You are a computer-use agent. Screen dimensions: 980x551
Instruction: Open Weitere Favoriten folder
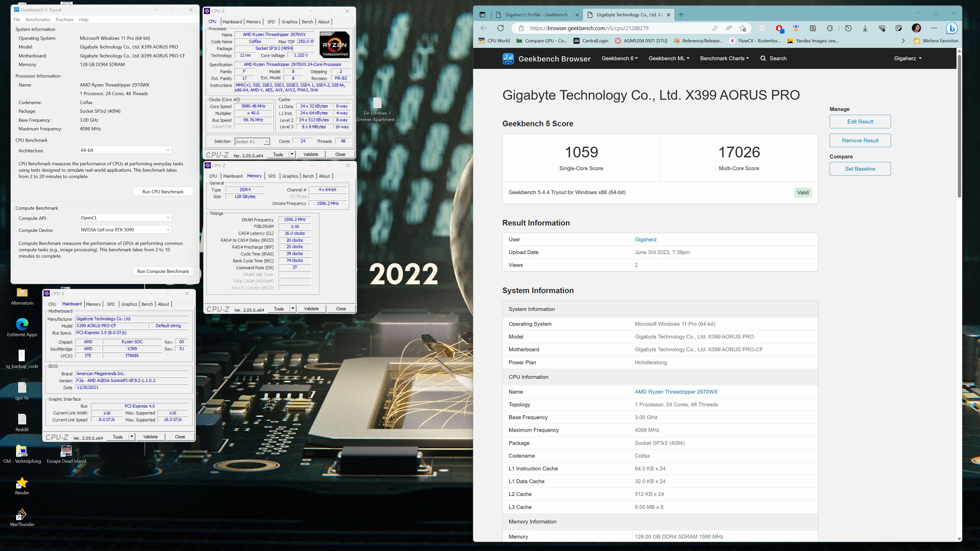(936, 41)
